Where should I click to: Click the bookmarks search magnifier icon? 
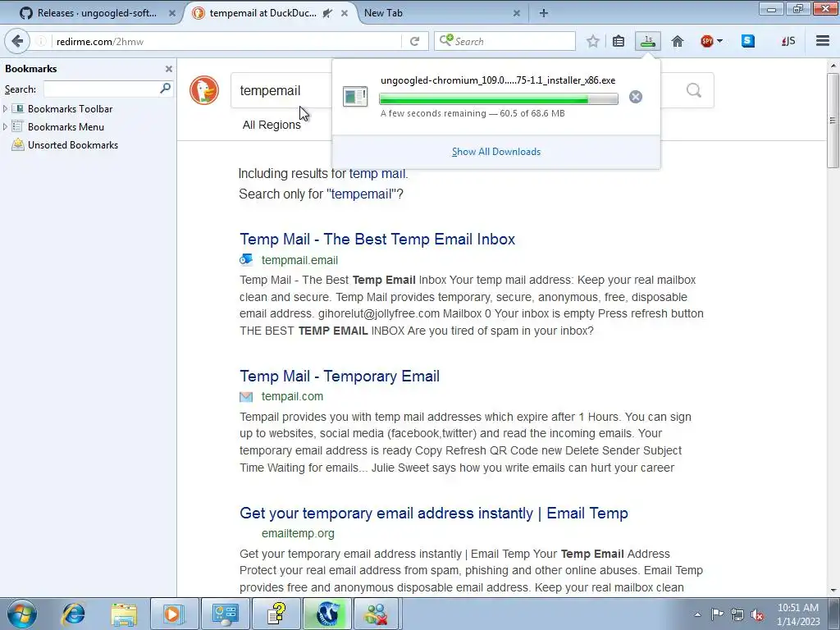point(165,88)
